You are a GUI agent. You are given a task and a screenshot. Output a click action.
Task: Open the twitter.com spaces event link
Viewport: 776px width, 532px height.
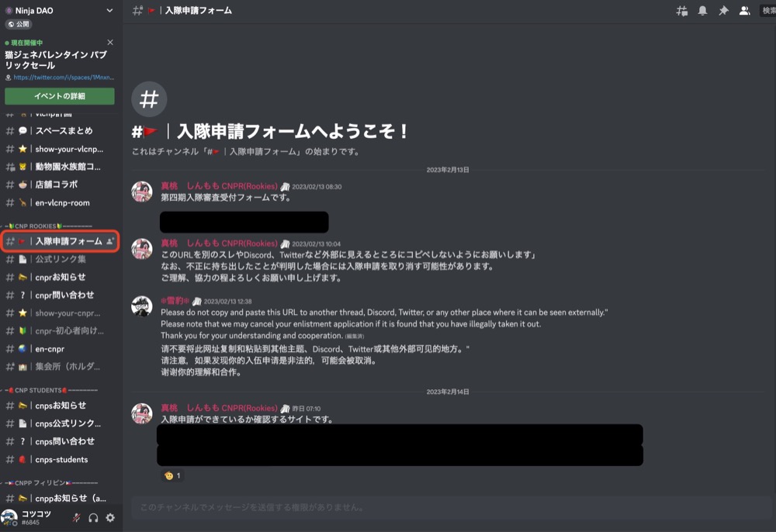64,77
